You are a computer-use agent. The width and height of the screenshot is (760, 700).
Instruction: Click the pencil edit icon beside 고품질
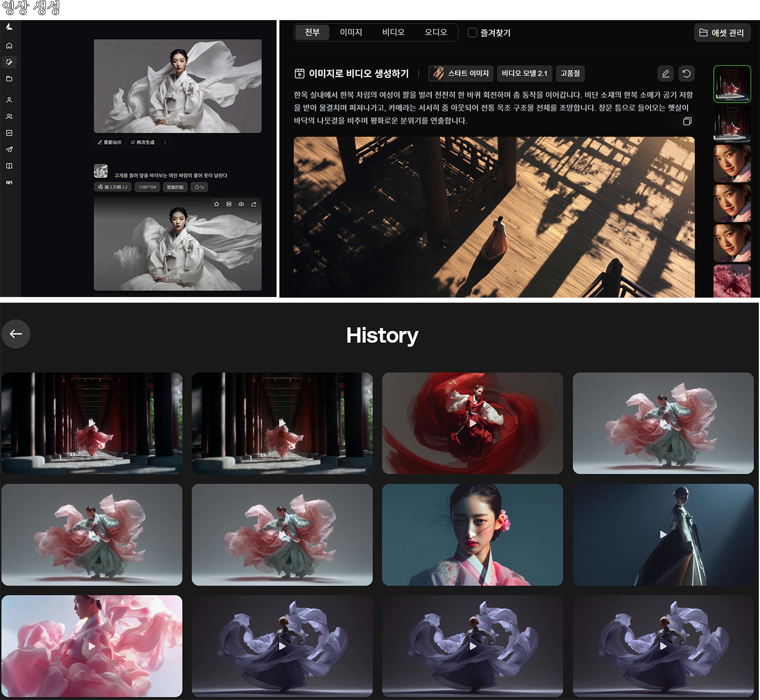point(665,74)
